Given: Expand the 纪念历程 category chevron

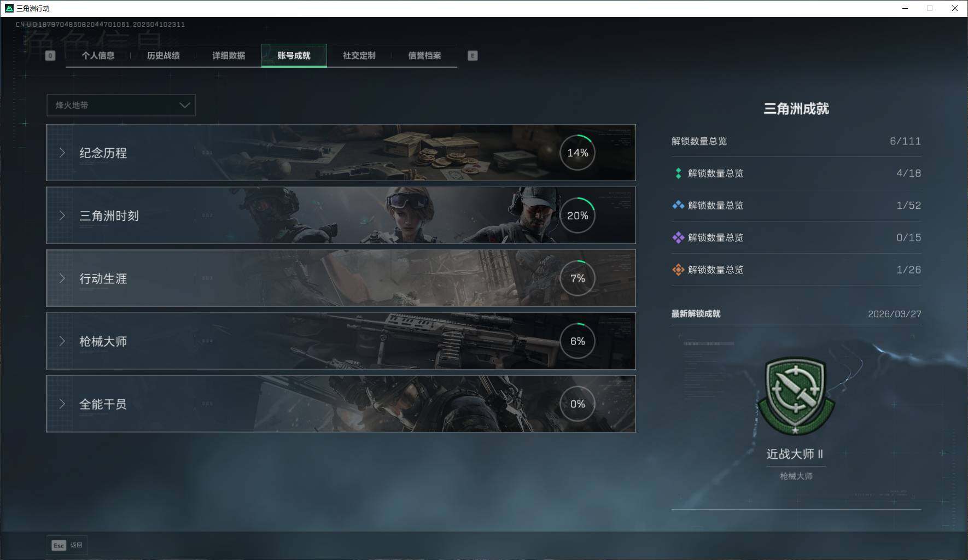Looking at the screenshot, I should tap(62, 153).
